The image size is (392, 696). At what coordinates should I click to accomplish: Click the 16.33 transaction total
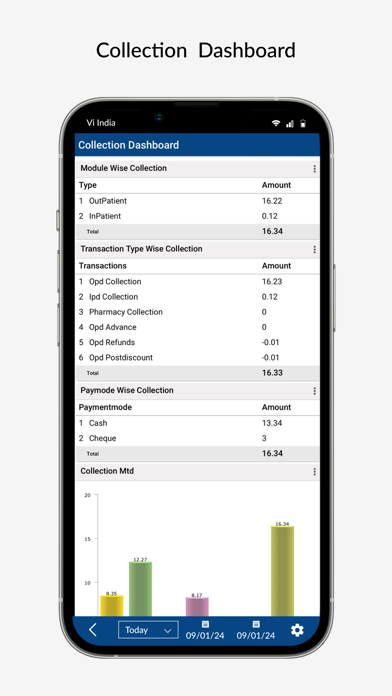click(272, 373)
